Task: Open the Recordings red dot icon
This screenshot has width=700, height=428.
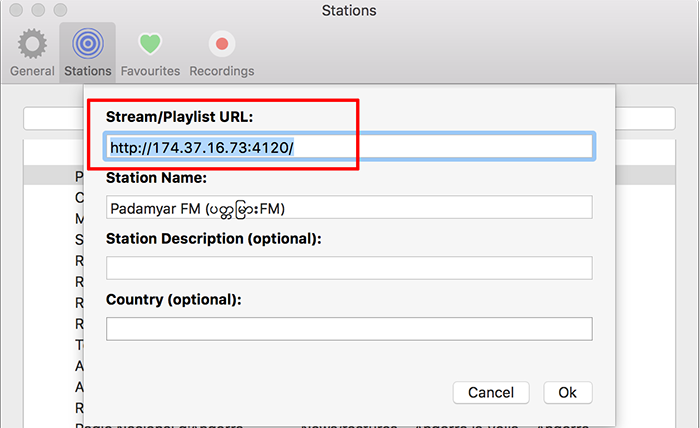Action: pyautogui.click(x=222, y=44)
